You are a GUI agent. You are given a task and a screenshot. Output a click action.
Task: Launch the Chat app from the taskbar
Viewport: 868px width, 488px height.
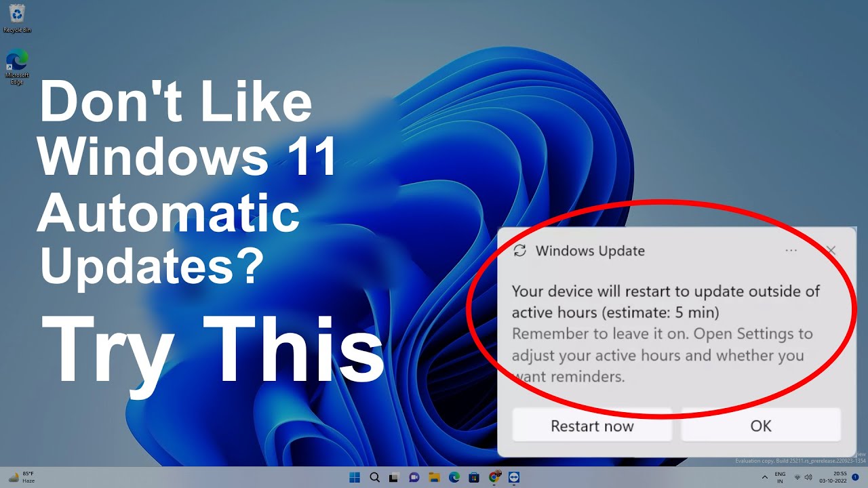(414, 477)
